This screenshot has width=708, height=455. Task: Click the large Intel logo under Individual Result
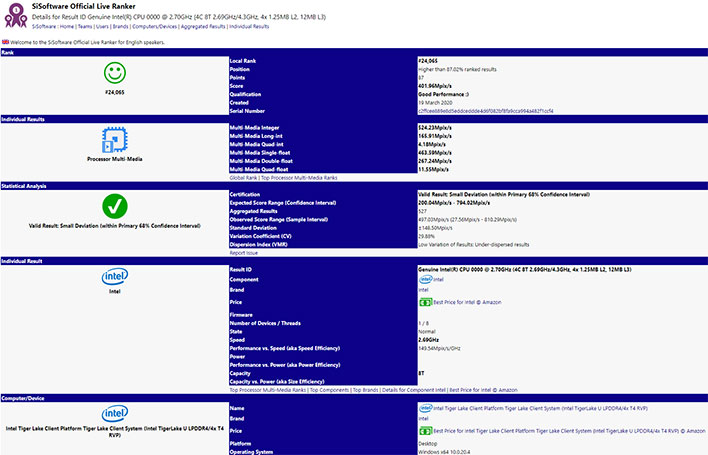pyautogui.click(x=114, y=276)
